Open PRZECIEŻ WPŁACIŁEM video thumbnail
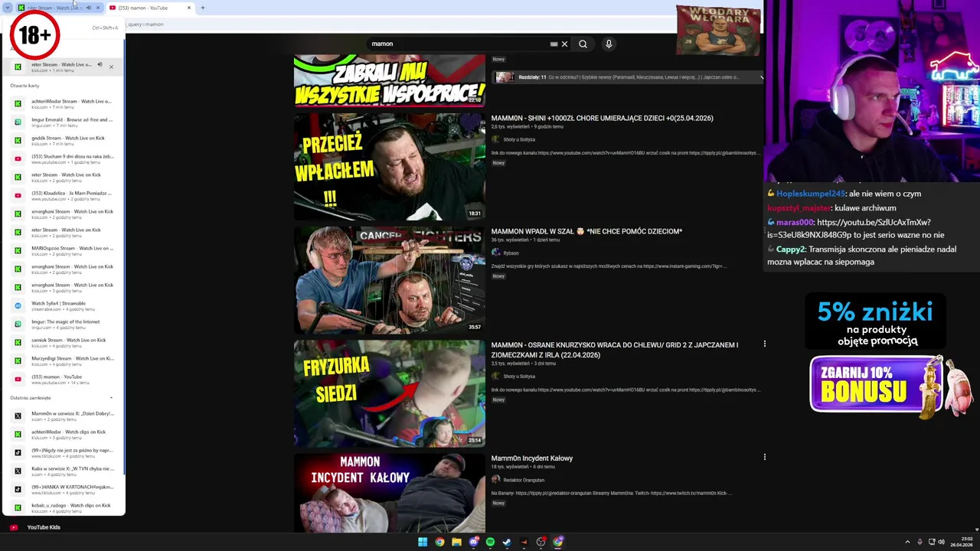The width and height of the screenshot is (980, 551). coord(390,167)
